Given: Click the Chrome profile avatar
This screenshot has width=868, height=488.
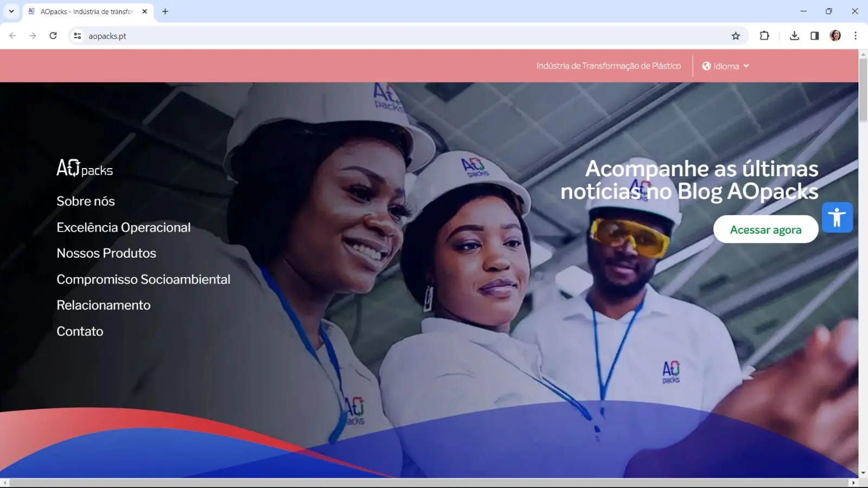Looking at the screenshot, I should [835, 36].
